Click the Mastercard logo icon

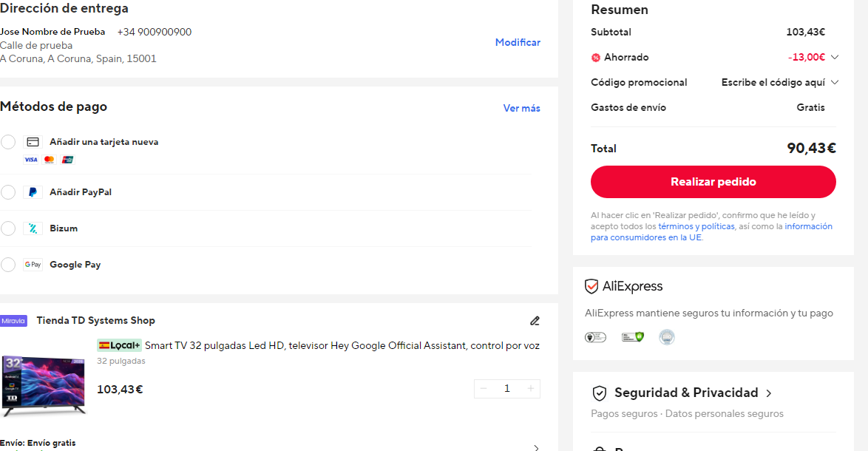click(50, 160)
